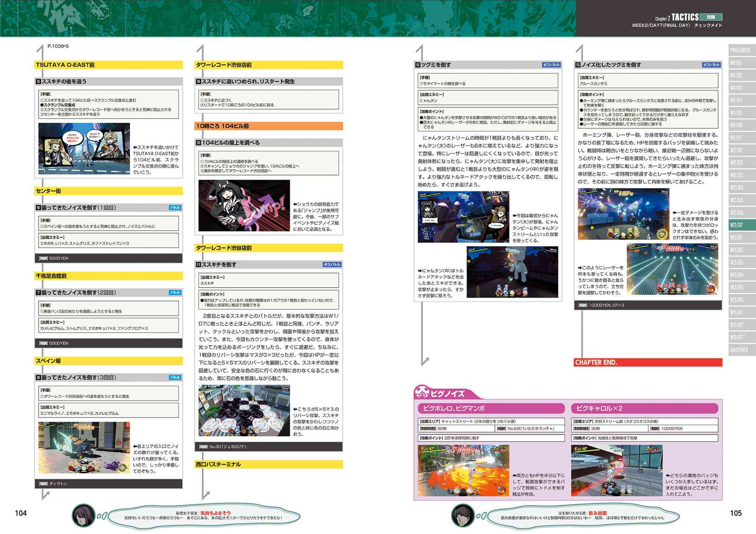Click the number 13 step marker icon

[578, 65]
